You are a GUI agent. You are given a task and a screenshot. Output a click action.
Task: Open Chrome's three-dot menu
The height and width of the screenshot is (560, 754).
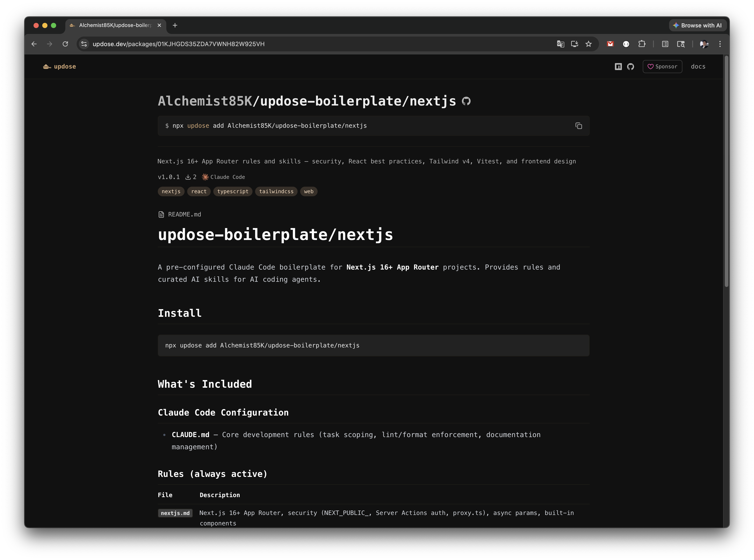[720, 44]
